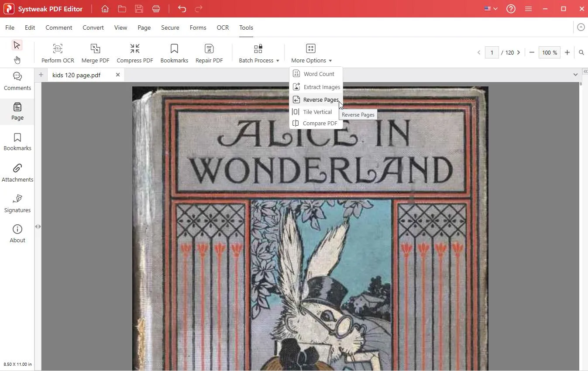
Task: Select the Tools tab
Action: pos(246,27)
